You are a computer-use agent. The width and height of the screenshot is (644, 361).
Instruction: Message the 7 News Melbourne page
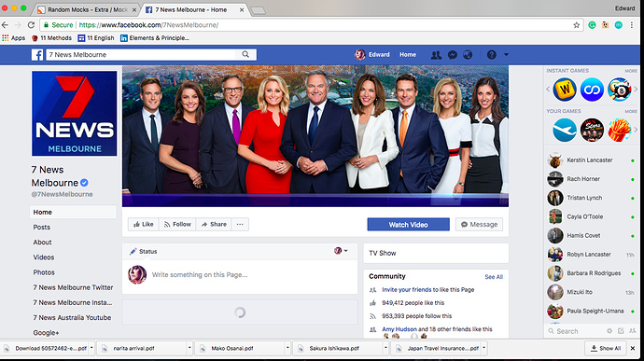[x=479, y=224]
